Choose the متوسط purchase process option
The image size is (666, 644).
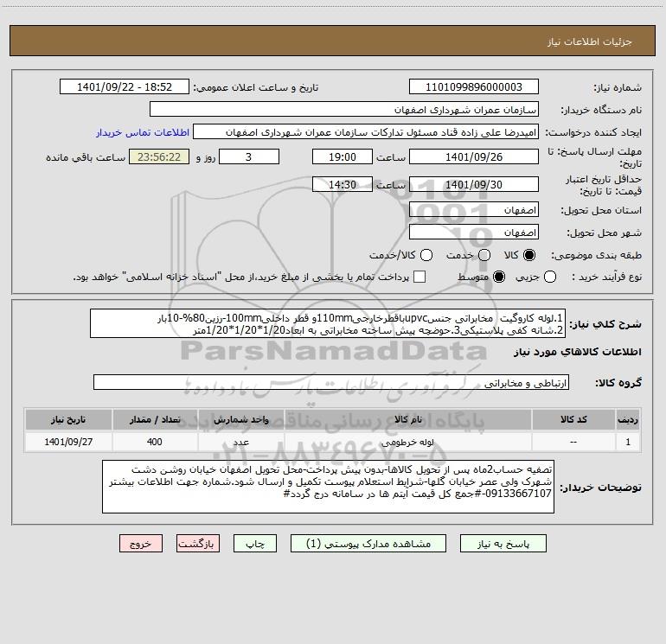point(499,277)
